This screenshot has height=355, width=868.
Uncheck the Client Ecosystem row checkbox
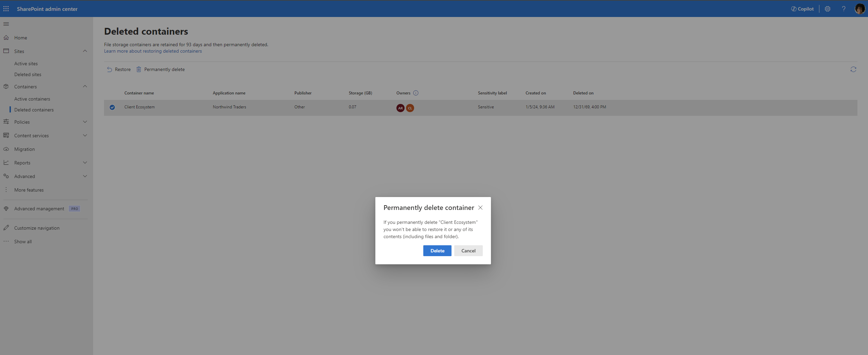click(x=112, y=107)
